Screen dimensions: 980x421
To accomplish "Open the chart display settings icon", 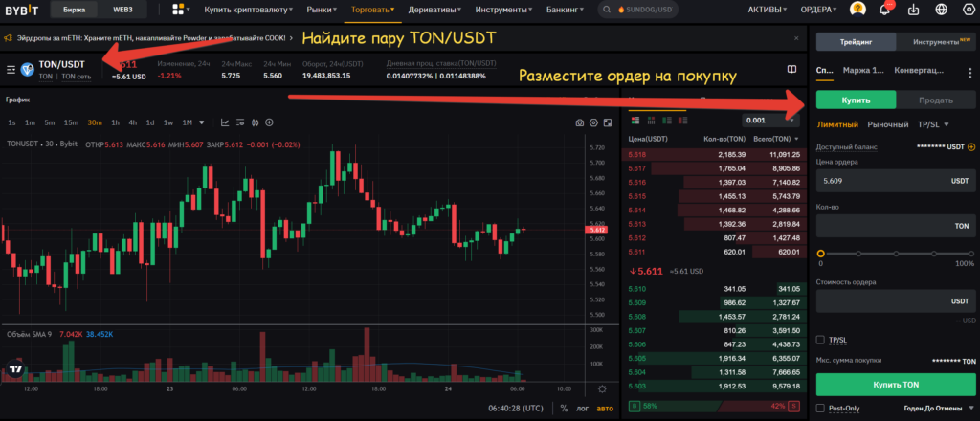I will pyautogui.click(x=240, y=122).
